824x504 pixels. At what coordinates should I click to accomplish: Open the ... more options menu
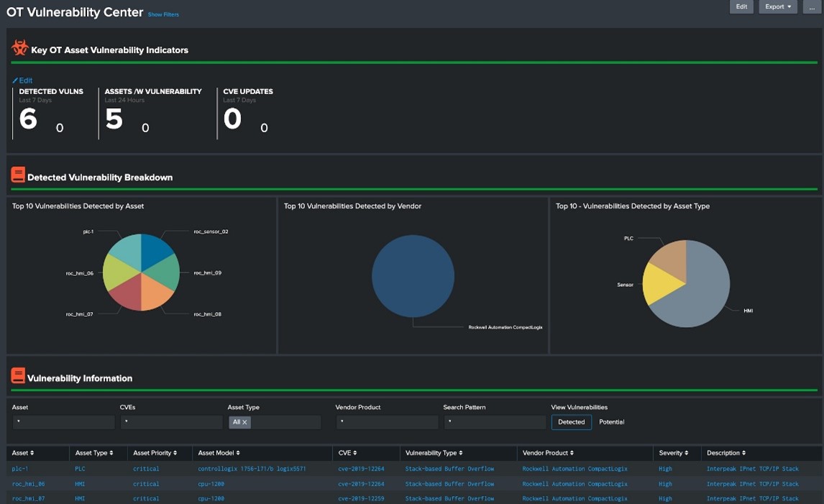click(x=812, y=6)
